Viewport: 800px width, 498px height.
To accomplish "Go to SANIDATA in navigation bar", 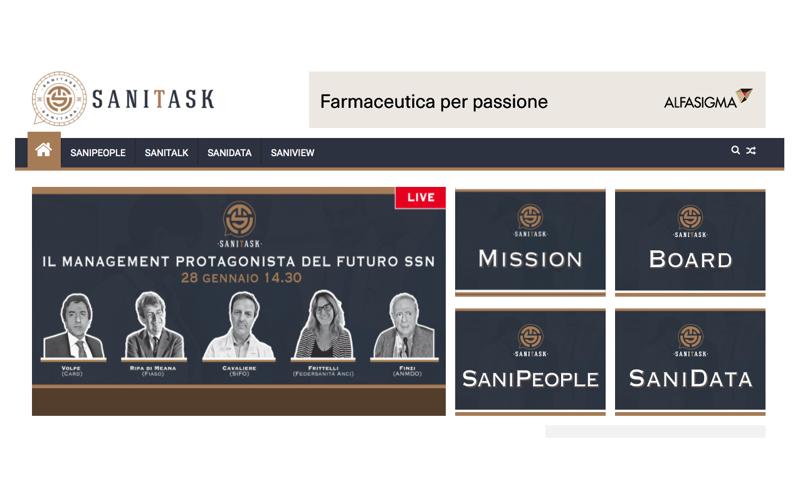I will [229, 153].
